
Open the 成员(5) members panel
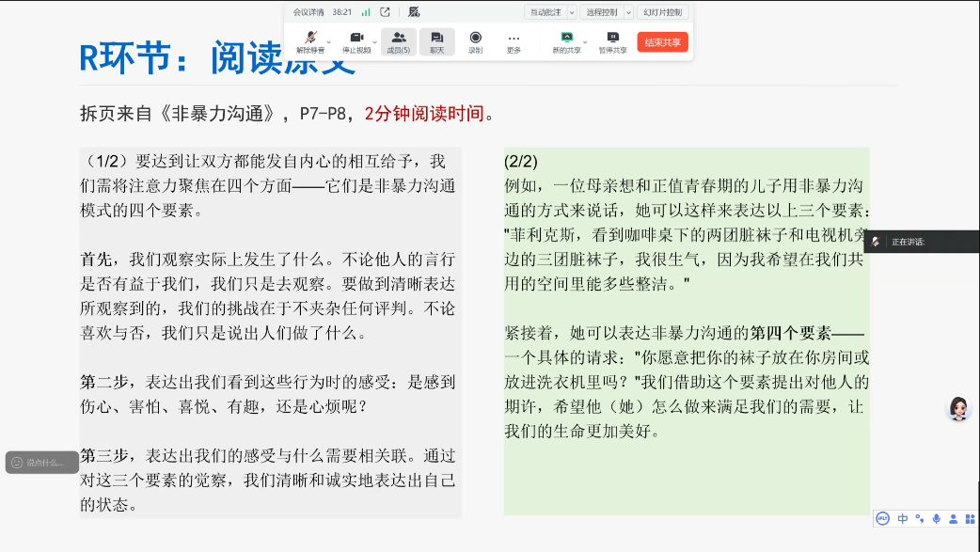click(x=399, y=41)
